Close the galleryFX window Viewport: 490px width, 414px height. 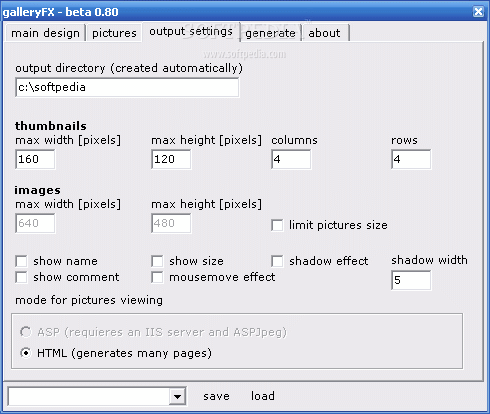478,12
